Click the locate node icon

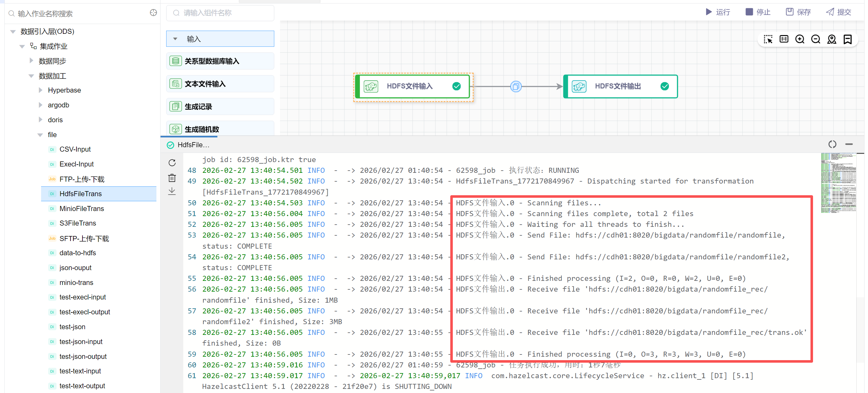coord(832,39)
